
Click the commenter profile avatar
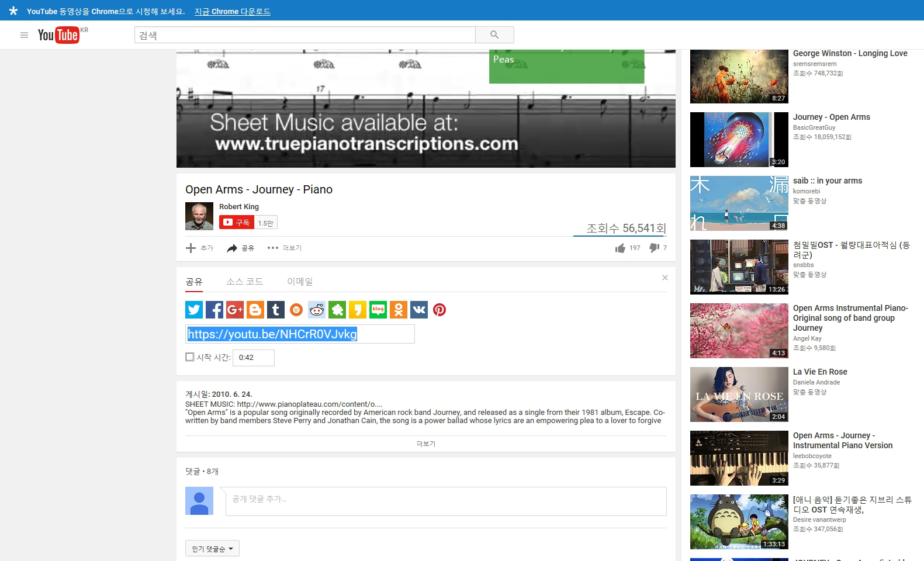pos(199,501)
